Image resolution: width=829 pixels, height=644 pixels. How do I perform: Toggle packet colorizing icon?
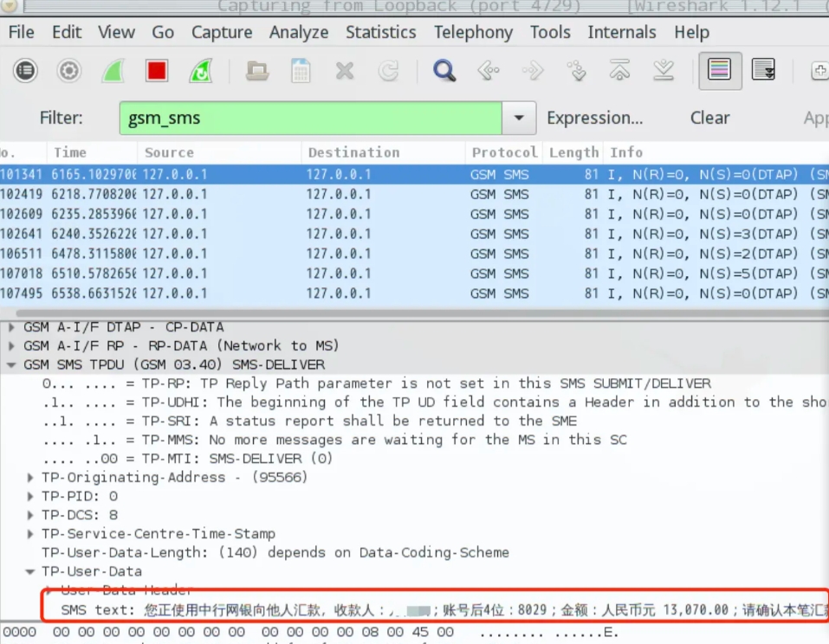pyautogui.click(x=720, y=70)
